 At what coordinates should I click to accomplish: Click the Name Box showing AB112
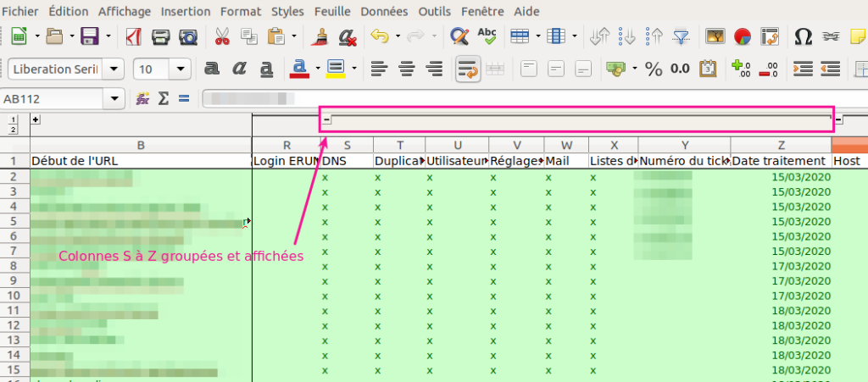(53, 99)
